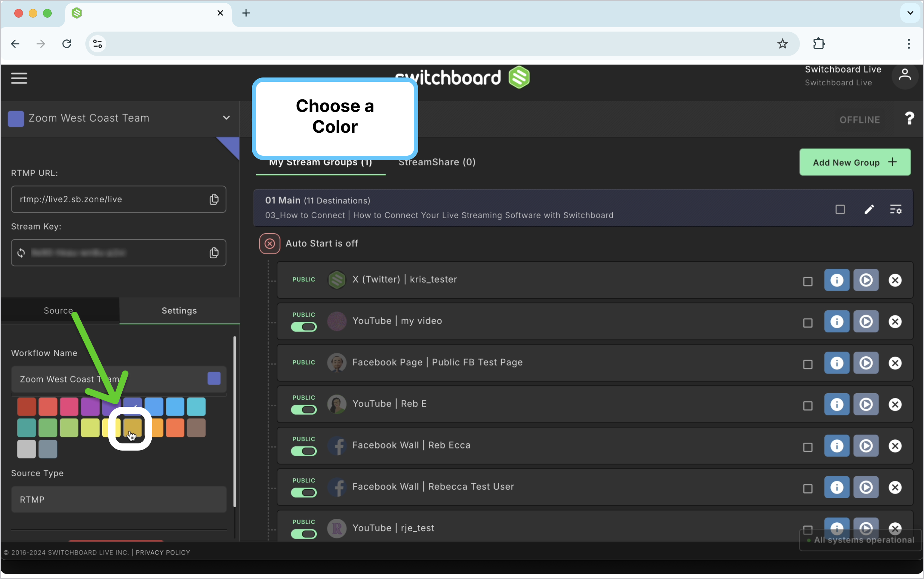The width and height of the screenshot is (924, 579).
Task: Choose the brown color swatch
Action: (x=196, y=428)
